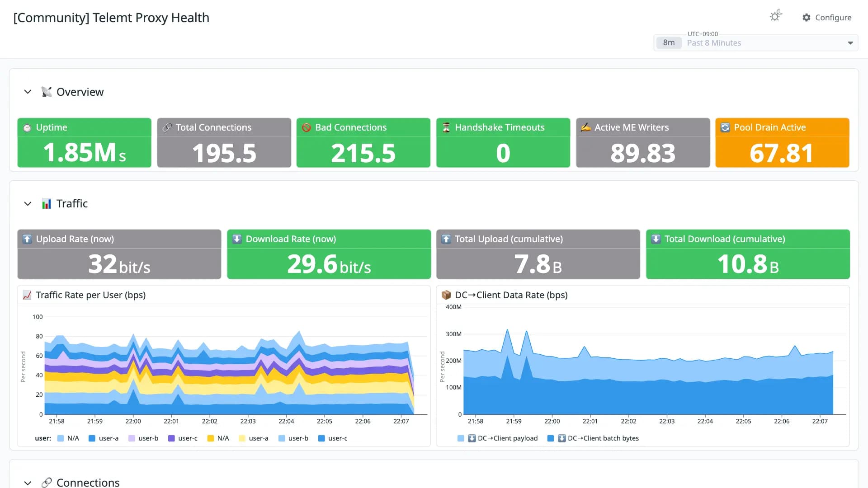Select the 1.85Ms Uptime value

(x=85, y=153)
